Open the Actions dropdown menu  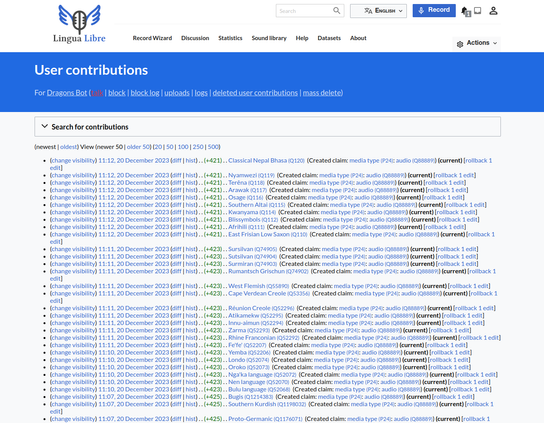tap(477, 43)
